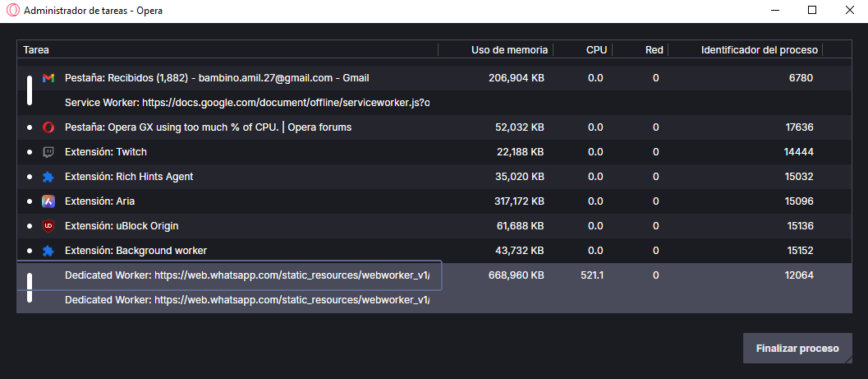Click process ID 6780
868x379 pixels.
801,78
